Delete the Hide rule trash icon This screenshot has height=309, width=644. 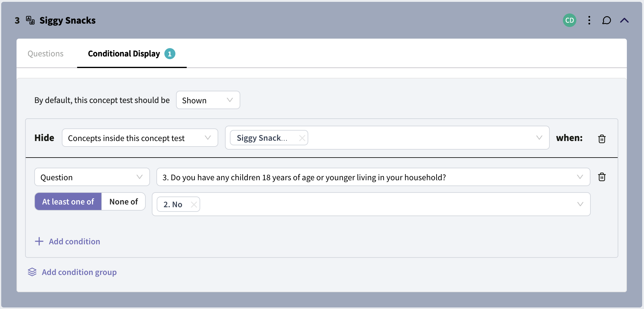pyautogui.click(x=602, y=139)
